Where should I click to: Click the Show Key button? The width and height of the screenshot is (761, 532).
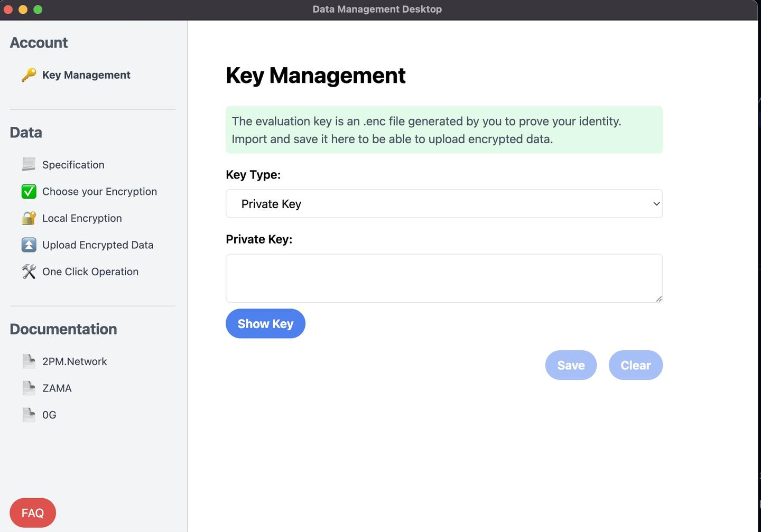[265, 323]
